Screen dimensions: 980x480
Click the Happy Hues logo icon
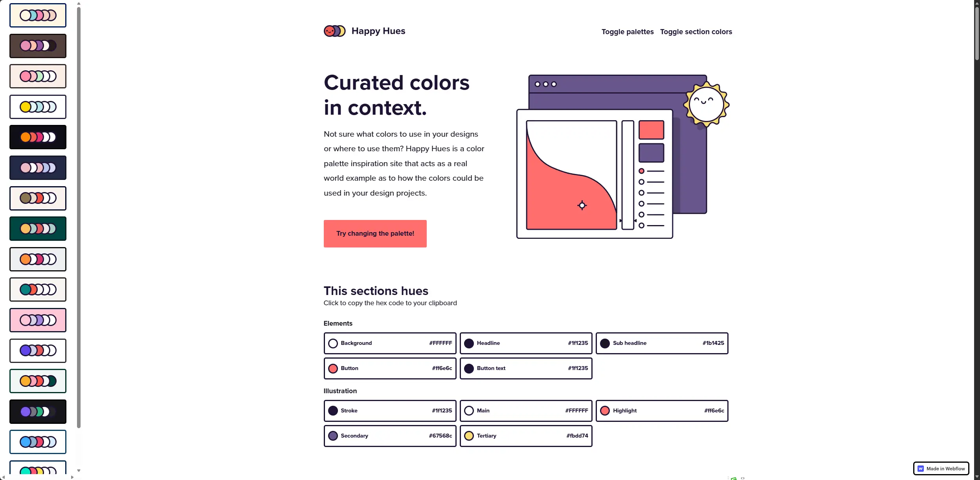(334, 31)
